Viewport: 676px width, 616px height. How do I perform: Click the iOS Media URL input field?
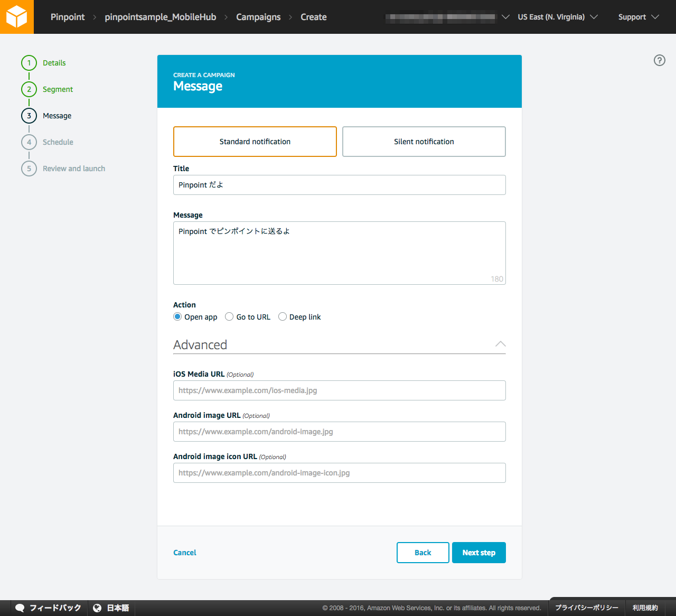click(x=339, y=390)
